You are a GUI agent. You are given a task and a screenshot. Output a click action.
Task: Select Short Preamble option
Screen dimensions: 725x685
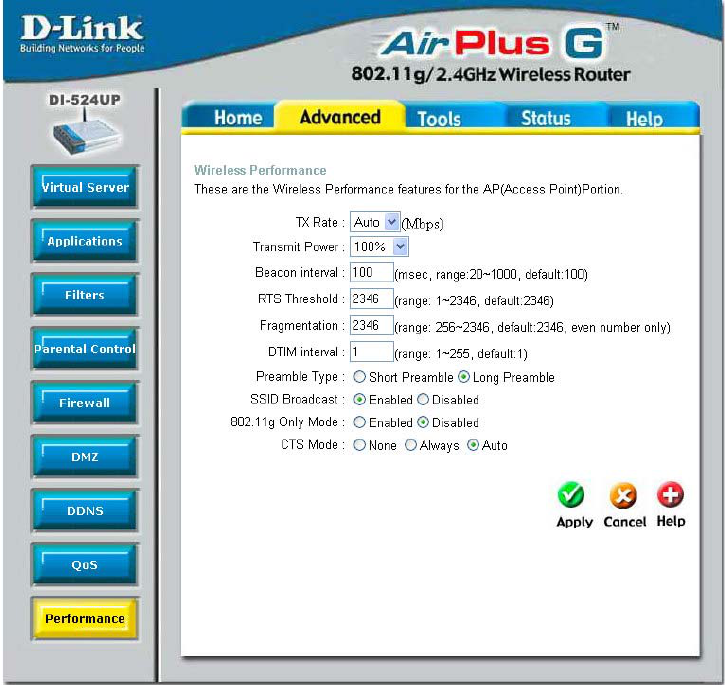359,377
